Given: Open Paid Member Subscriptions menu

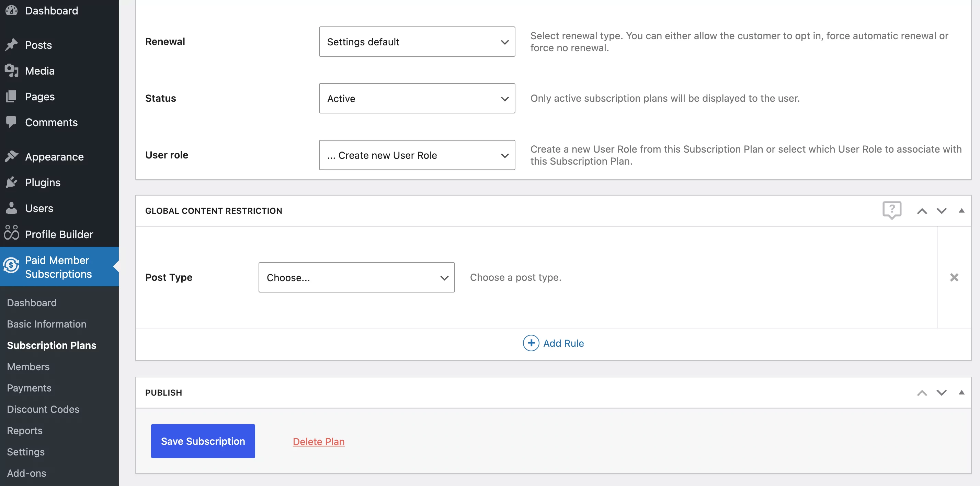Looking at the screenshot, I should [59, 267].
